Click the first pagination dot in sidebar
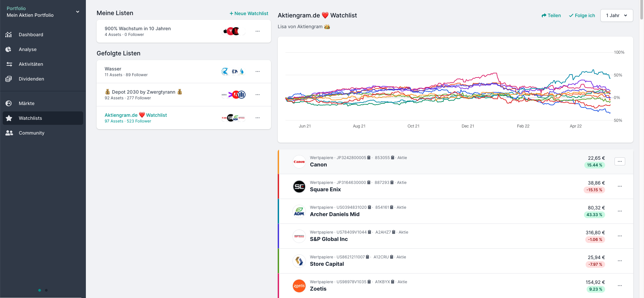 (40, 290)
